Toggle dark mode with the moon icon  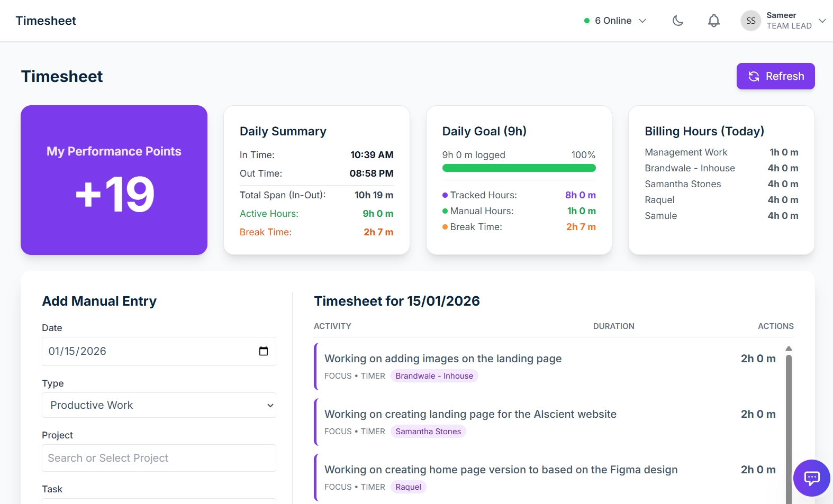pos(678,21)
